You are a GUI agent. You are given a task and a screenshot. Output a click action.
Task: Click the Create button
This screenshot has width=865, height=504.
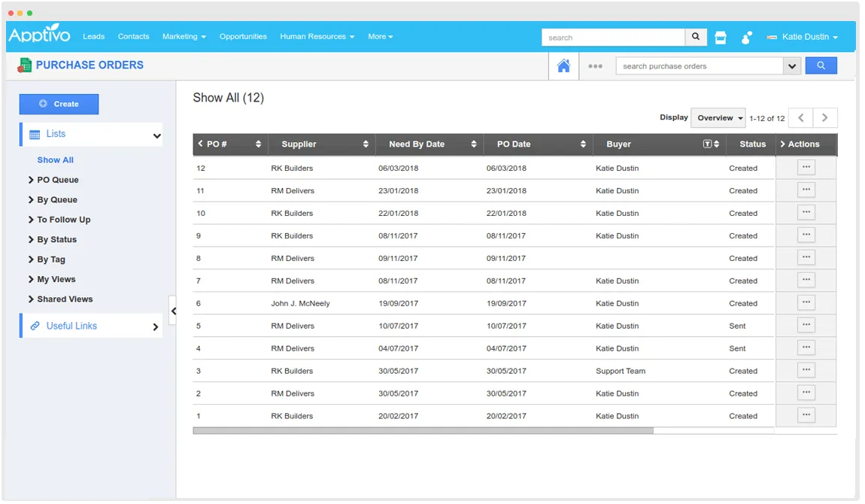click(x=59, y=105)
